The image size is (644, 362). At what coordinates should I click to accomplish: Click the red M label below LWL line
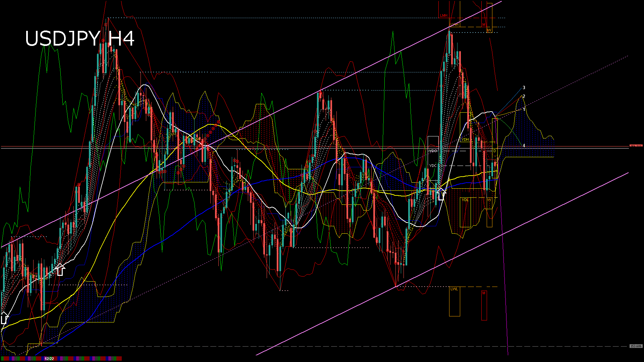tap(484, 293)
